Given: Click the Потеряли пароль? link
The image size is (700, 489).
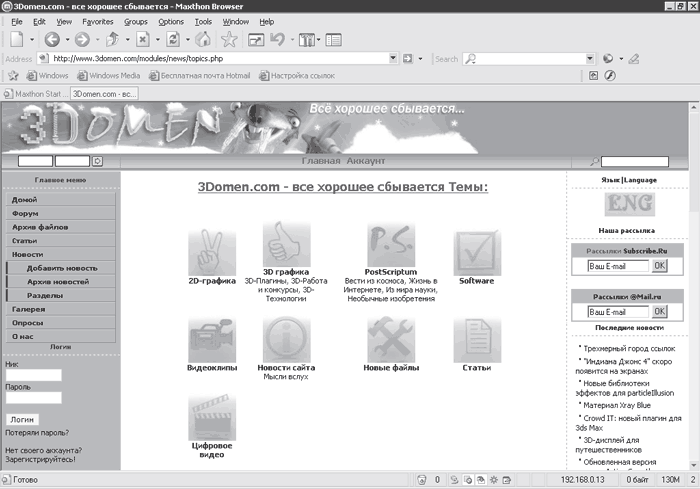Looking at the screenshot, I should tap(35, 431).
